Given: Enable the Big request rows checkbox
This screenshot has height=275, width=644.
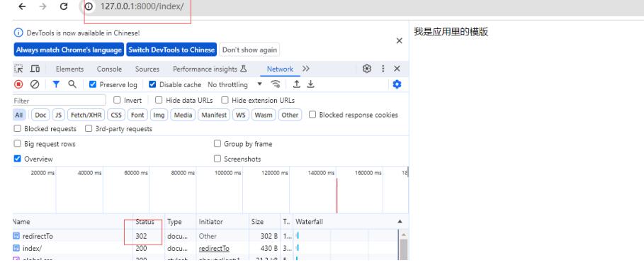Looking at the screenshot, I should click(x=17, y=143).
